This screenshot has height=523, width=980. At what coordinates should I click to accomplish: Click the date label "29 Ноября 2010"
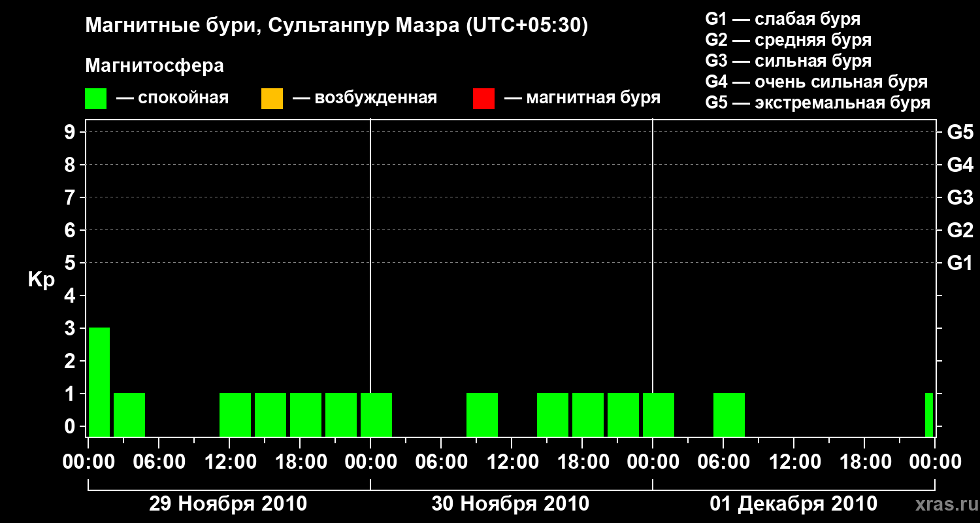(228, 504)
